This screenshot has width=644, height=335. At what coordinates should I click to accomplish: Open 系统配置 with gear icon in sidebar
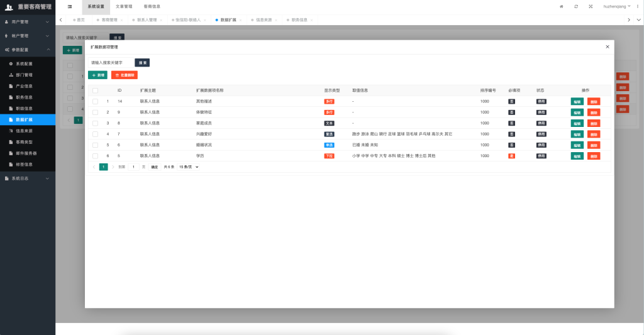24,63
